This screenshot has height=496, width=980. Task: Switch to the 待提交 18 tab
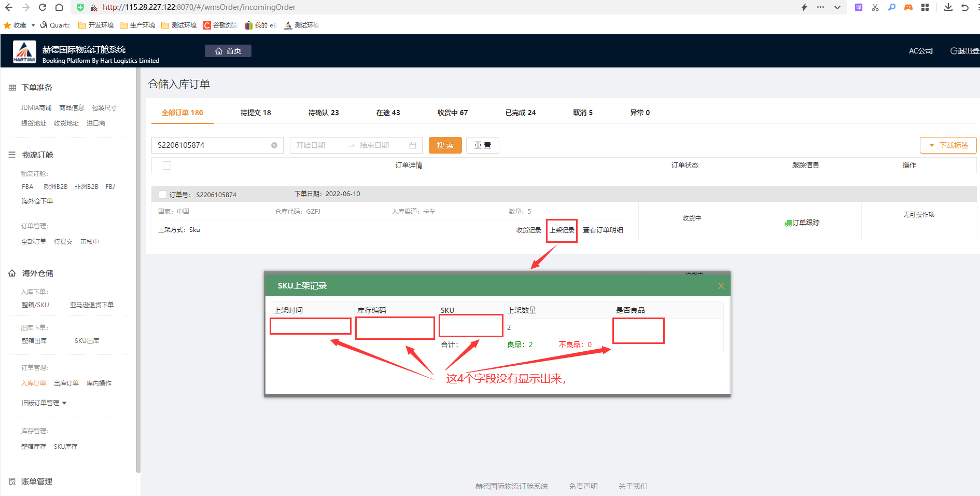(256, 113)
